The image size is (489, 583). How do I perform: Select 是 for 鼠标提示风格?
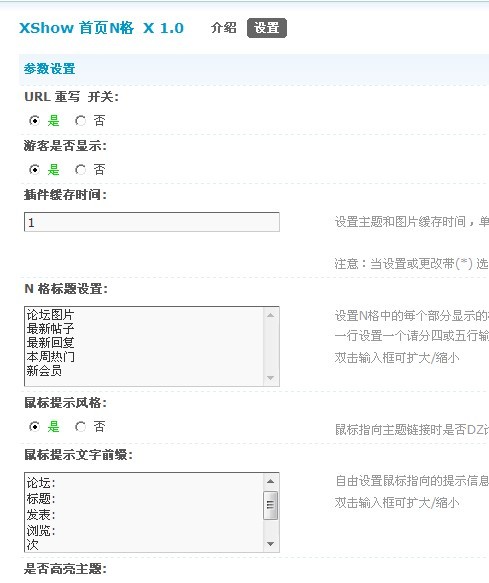35,426
